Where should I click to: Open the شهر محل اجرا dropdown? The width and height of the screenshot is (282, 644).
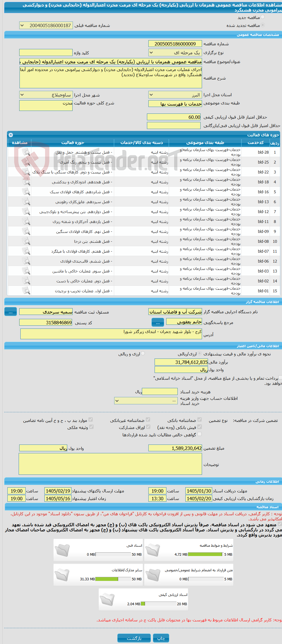click(46, 95)
